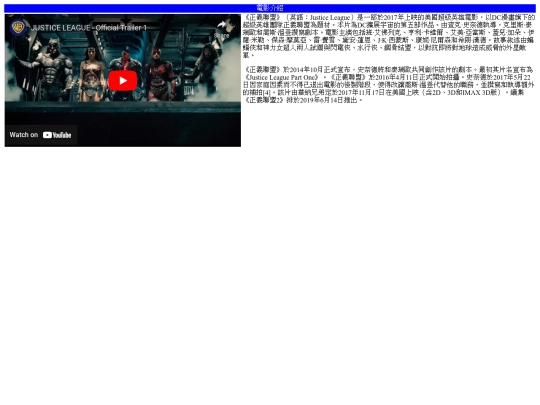540x405 pixels.
Task: Click the second paragraph mentioning 2014年10月
Action: pyautogui.click(x=388, y=85)
